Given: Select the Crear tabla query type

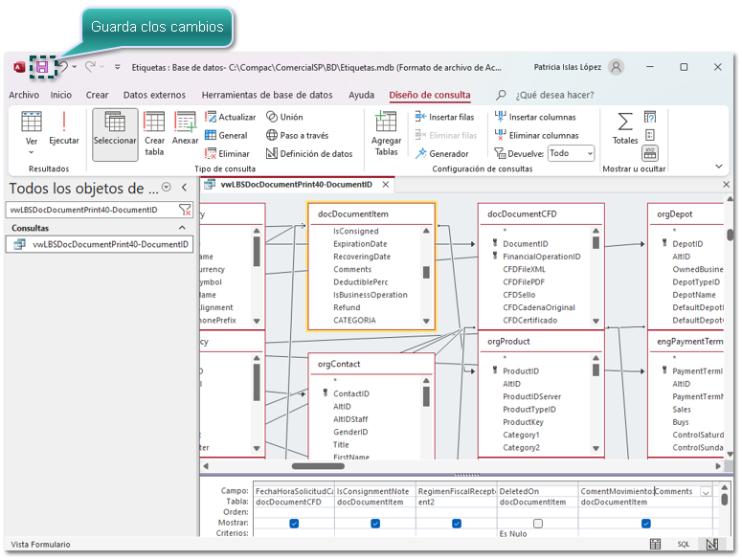Looking at the screenshot, I should click(x=154, y=132).
